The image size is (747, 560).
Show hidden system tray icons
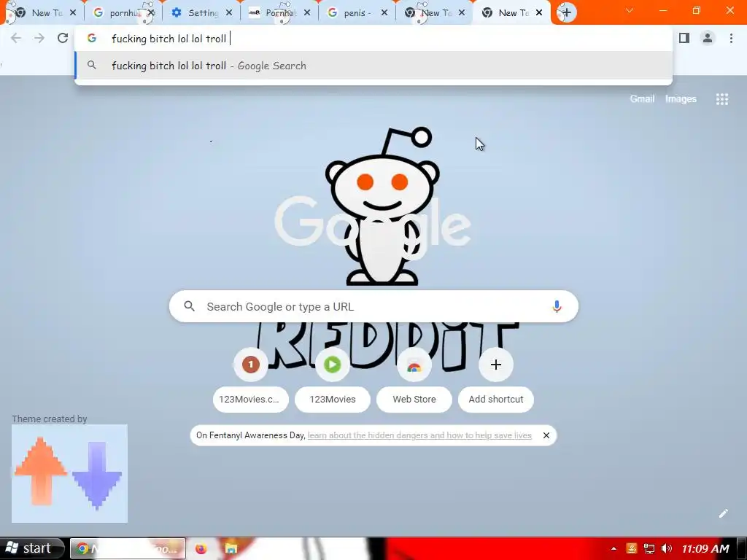click(614, 548)
